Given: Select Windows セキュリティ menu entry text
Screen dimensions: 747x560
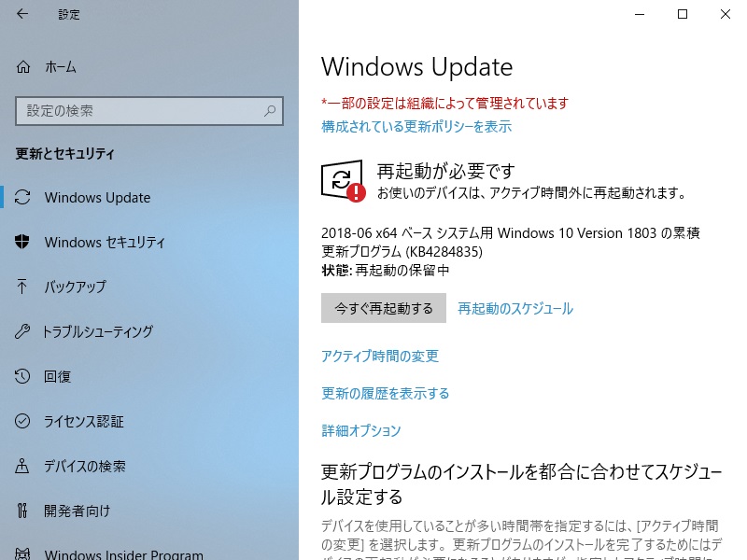Looking at the screenshot, I should [105, 242].
